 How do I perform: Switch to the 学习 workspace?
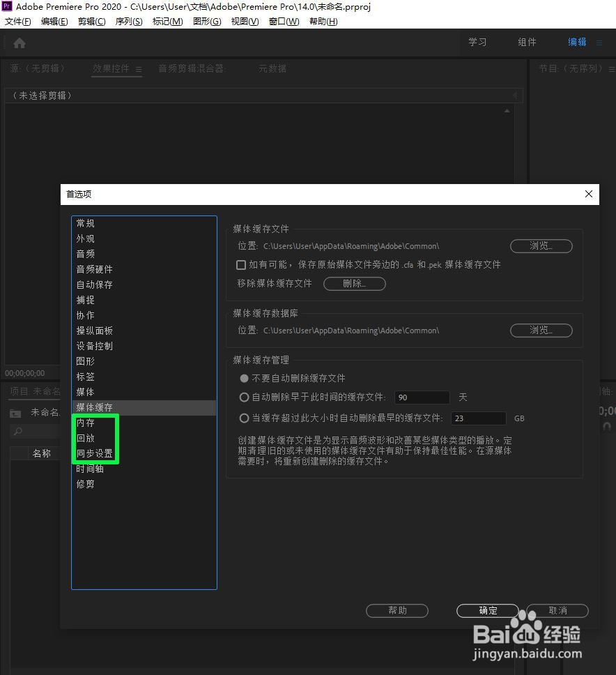[477, 42]
